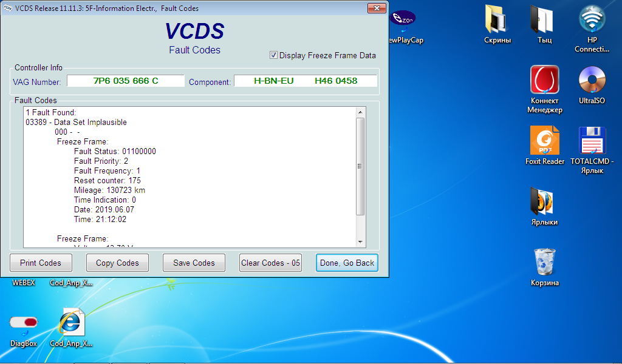Viewport: 622px width, 364px height.
Task: Select the line '03389 - Data Set Implausible'
Action: [x=76, y=123]
